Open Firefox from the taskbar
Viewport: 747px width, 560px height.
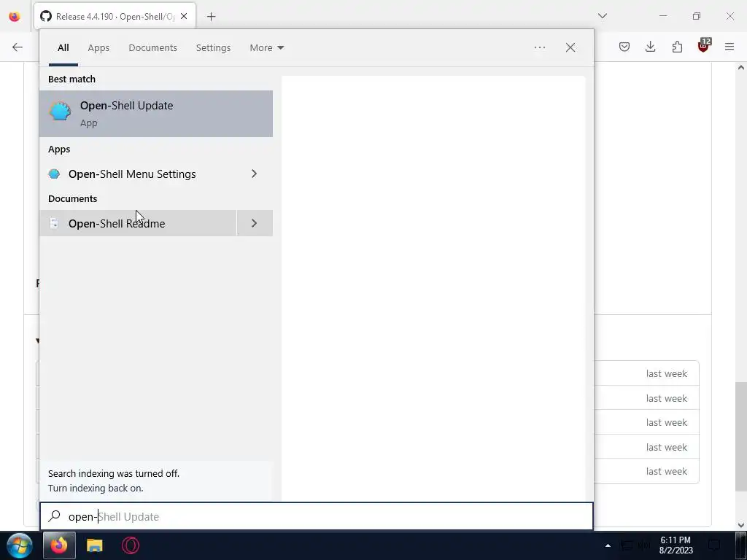pyautogui.click(x=59, y=545)
